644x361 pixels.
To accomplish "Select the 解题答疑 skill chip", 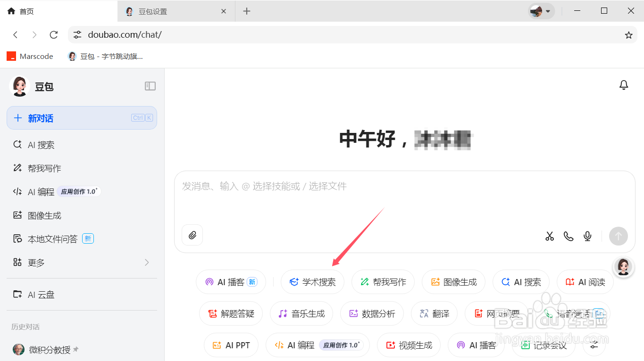I will (x=231, y=313).
